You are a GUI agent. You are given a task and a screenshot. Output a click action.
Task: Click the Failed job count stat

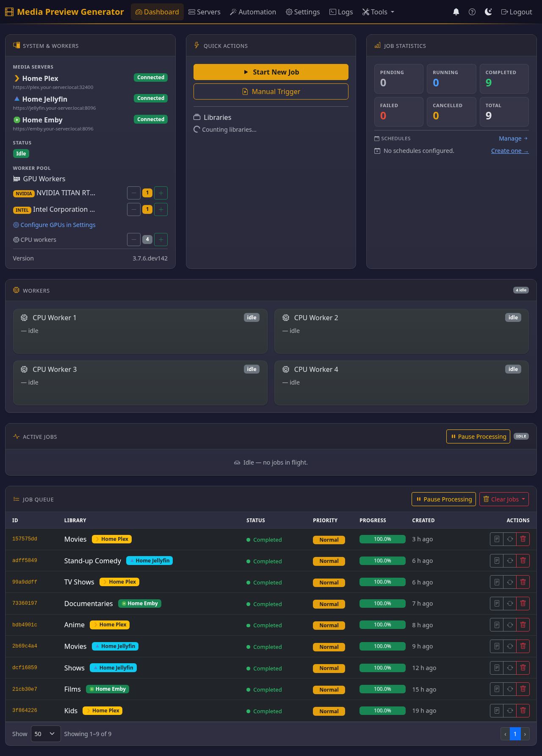coord(398,112)
